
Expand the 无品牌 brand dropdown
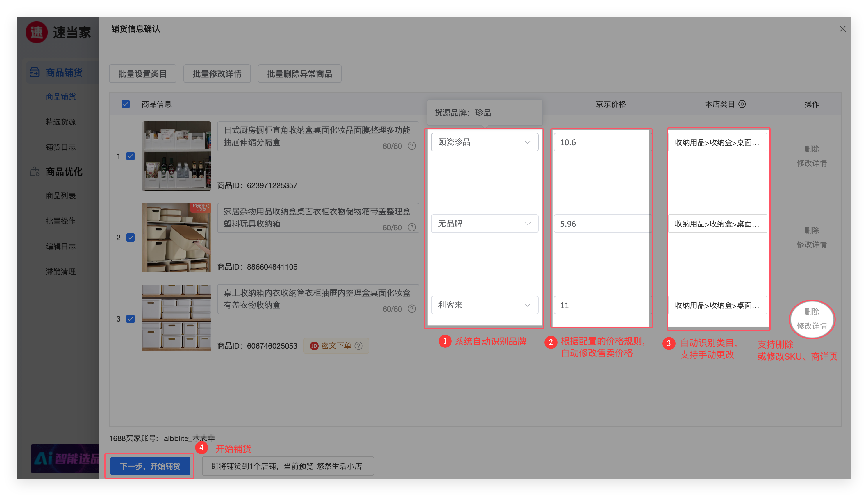(x=484, y=224)
